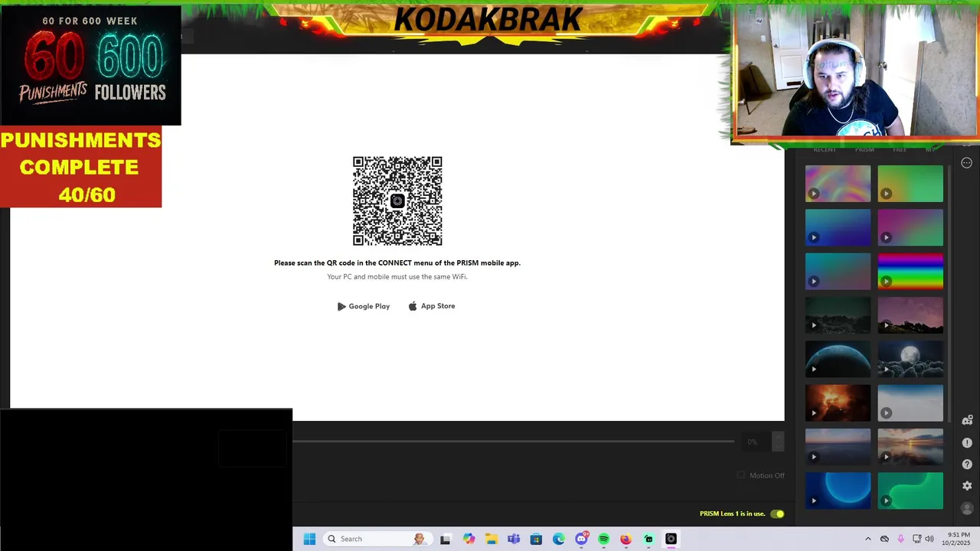Image resolution: width=980 pixels, height=551 pixels.
Task: Select the green wave shapes background
Action: 910,491
